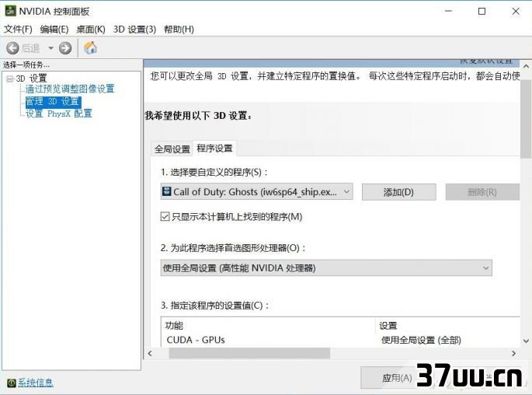Open back history dropdown arrow next to 后退
Viewport: 532px width, 395px height.
[50, 48]
